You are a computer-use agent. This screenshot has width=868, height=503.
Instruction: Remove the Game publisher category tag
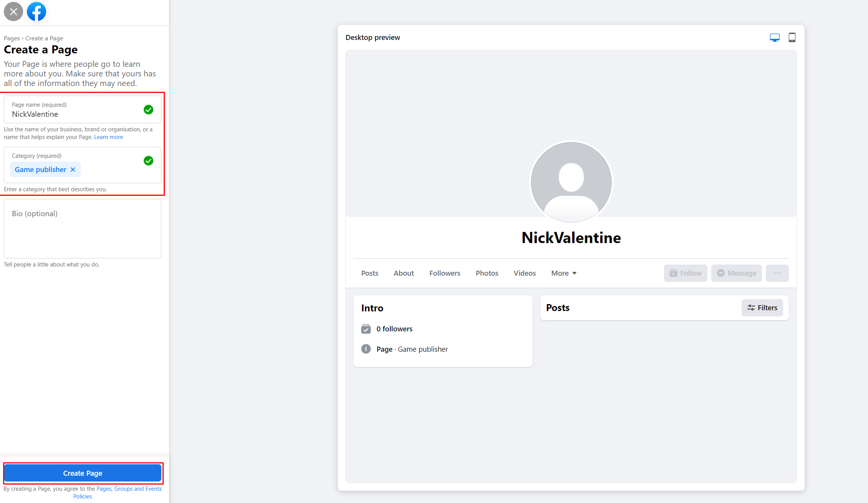(x=73, y=169)
